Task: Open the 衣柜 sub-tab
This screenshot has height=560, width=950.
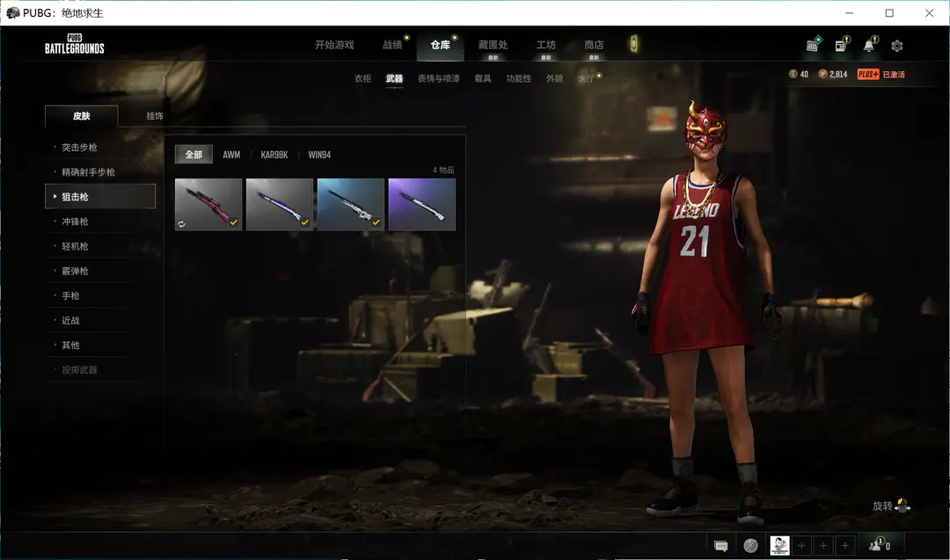Action: click(x=363, y=78)
